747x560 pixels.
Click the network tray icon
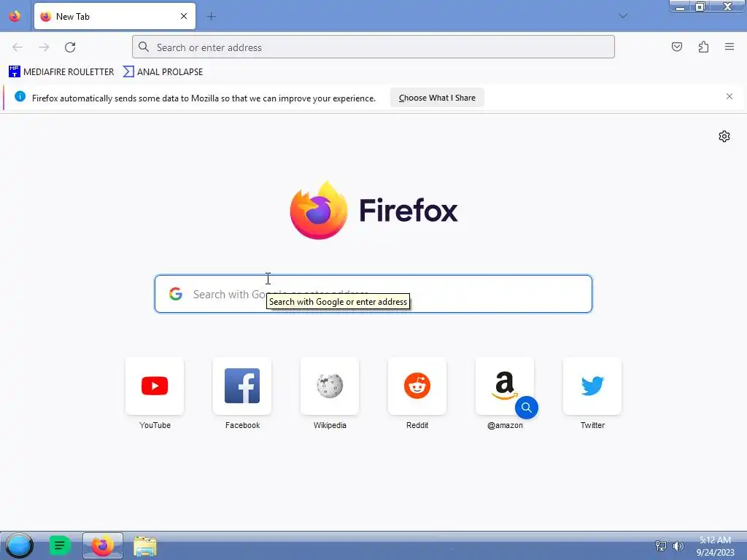[661, 545]
